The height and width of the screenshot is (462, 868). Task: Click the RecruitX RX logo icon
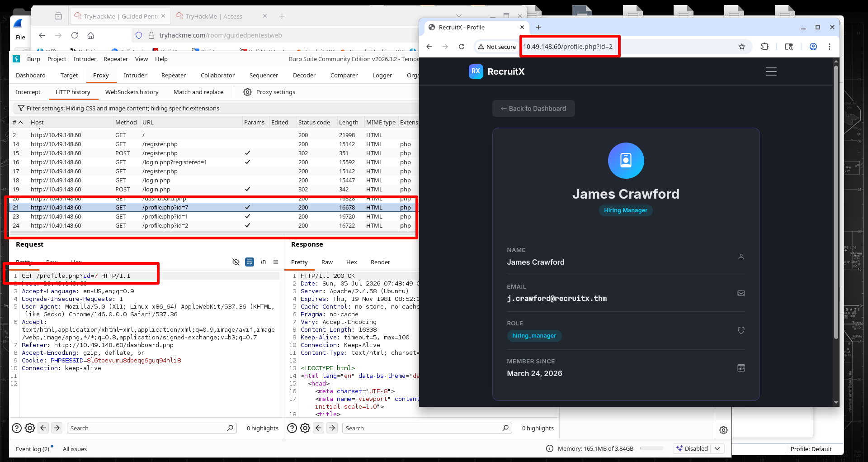pos(476,71)
